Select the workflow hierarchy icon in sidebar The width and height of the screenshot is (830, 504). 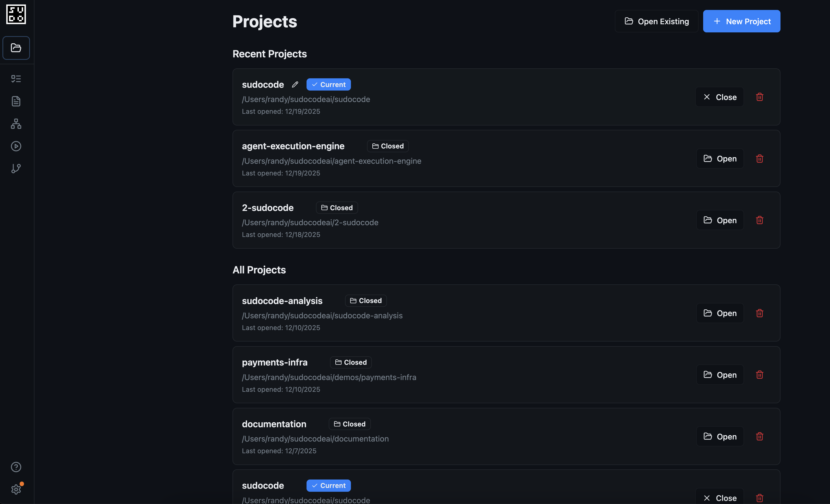tap(16, 123)
